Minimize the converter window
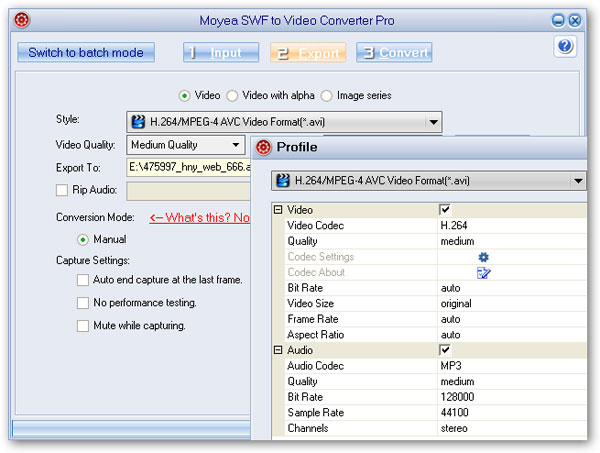Viewport: 600px width, 453px height. tap(558, 20)
